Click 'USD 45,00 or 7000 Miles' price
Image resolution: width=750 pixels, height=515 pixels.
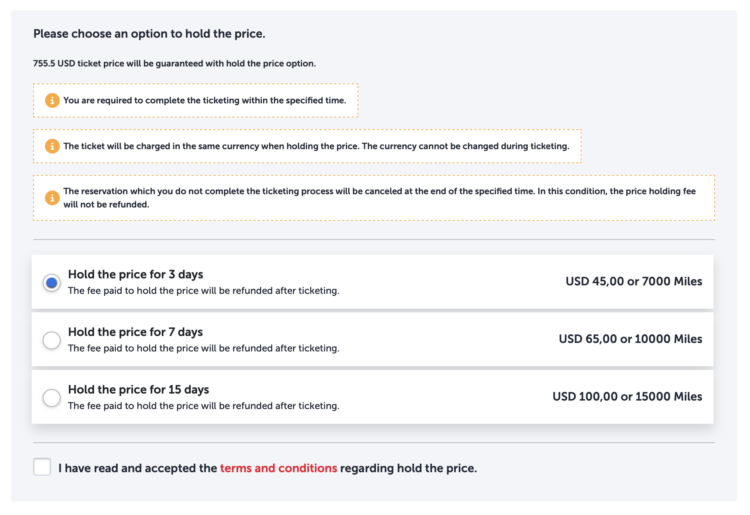[x=634, y=281]
